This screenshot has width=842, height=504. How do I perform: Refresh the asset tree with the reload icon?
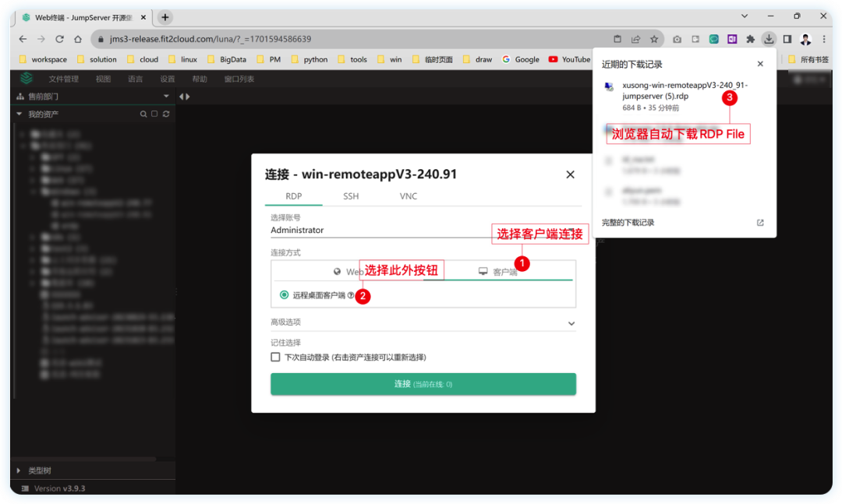pyautogui.click(x=165, y=114)
